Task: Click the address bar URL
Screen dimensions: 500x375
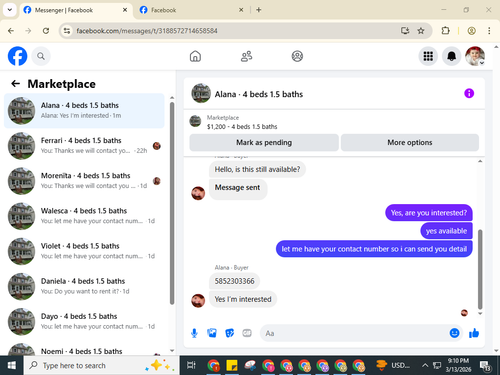Action: (x=147, y=31)
